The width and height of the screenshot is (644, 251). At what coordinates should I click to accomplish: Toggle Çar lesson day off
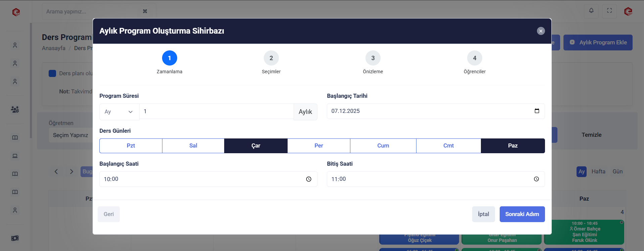click(256, 146)
